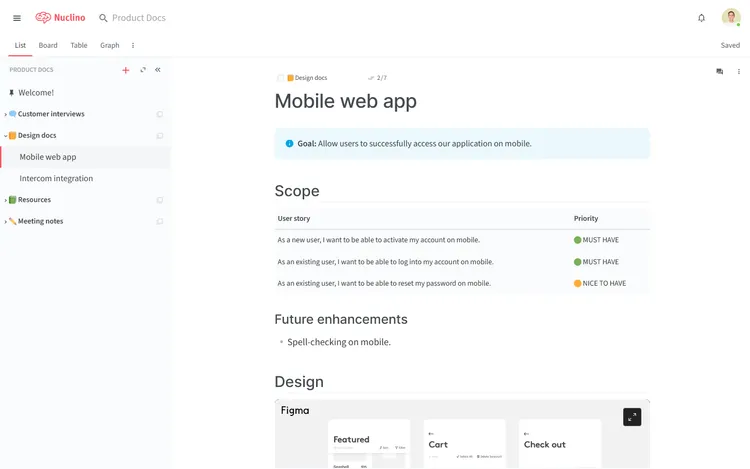
Task: Click the PRODUCT DOCS sidebar header
Action: click(32, 70)
